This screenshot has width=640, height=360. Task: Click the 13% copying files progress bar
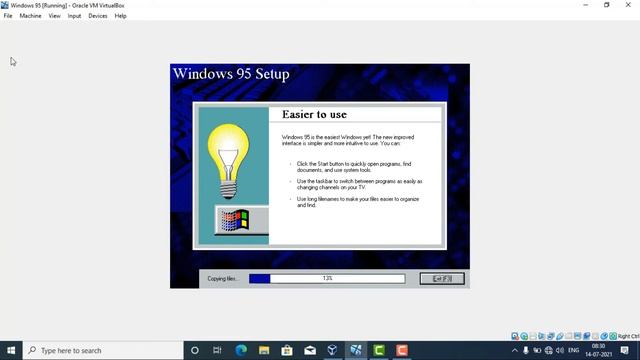(327, 278)
